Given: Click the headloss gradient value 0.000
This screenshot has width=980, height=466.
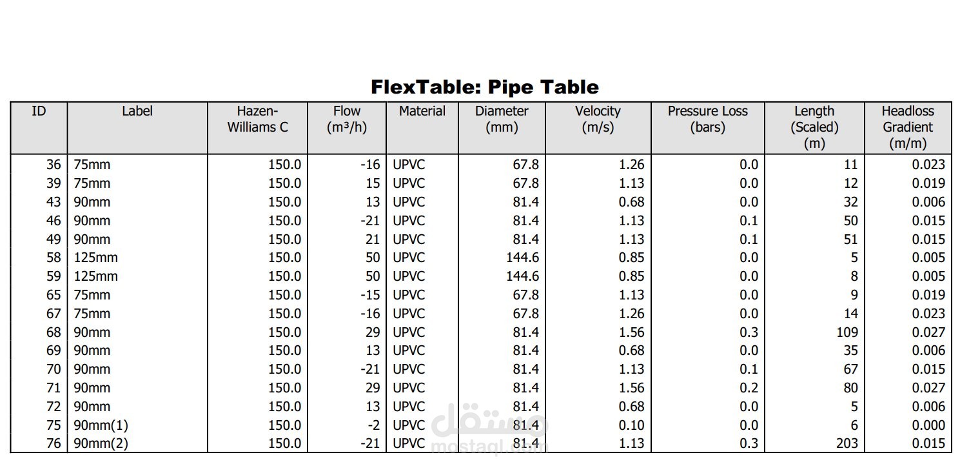Looking at the screenshot, I should click(x=928, y=425).
